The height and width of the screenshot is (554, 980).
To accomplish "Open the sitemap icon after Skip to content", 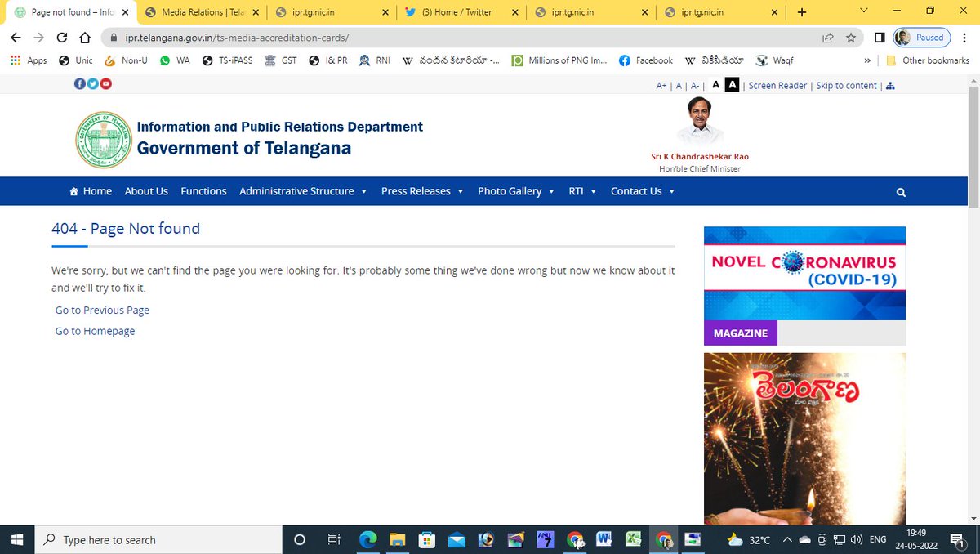I will tap(890, 86).
